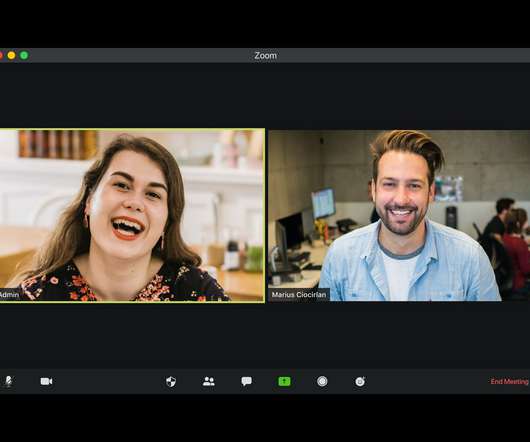Open the Chat bubble icon
Screen dimensions: 530x442
click(x=246, y=382)
